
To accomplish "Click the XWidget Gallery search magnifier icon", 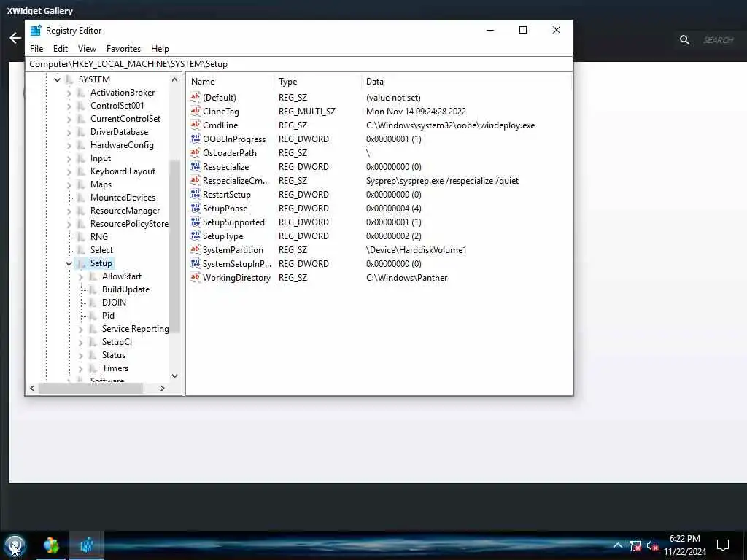I will click(x=684, y=40).
